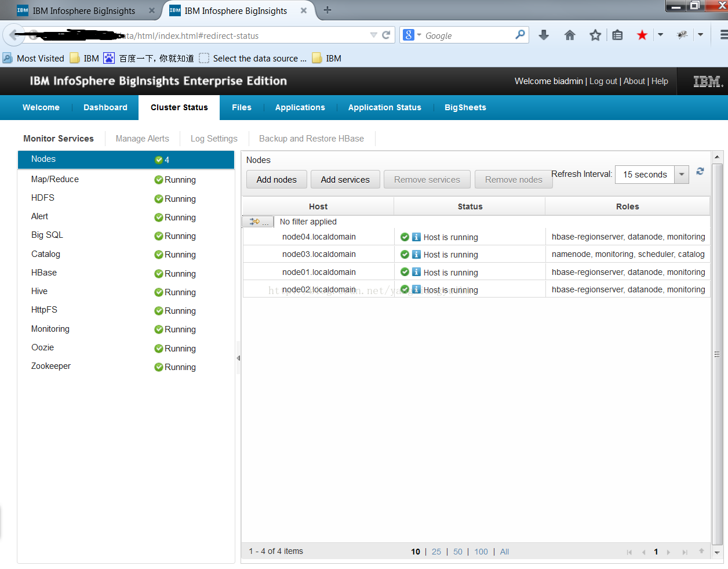Click info icon in node03.localdomain row
Image resolution: width=728 pixels, height=569 pixels.
coord(416,254)
